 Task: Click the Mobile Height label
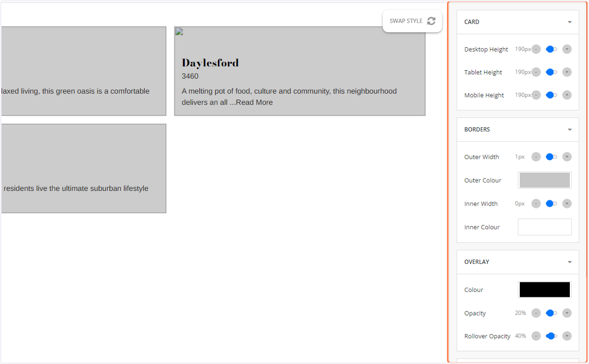(484, 96)
